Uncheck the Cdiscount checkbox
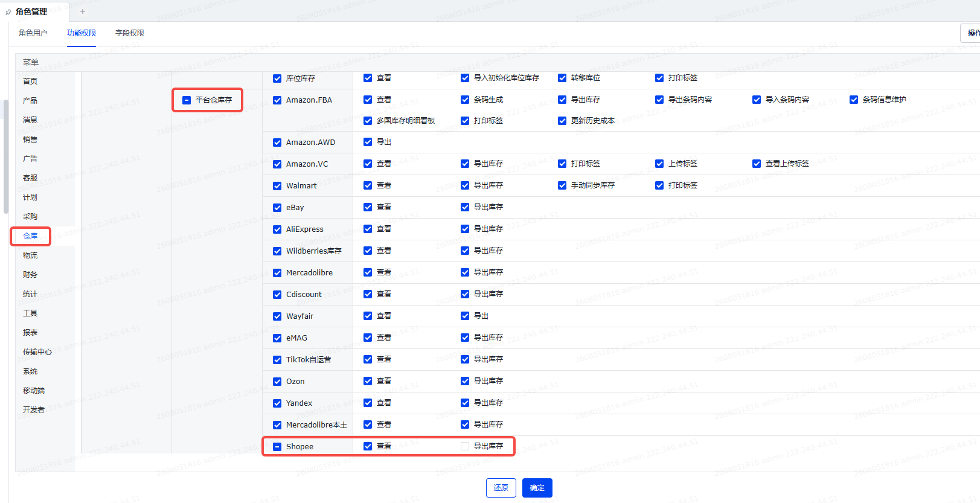980x503 pixels. pyautogui.click(x=277, y=295)
